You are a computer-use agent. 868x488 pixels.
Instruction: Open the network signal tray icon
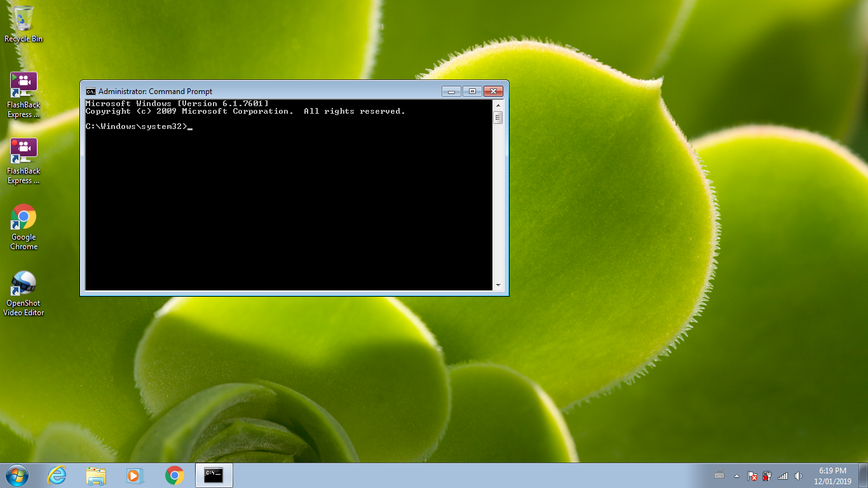(x=783, y=475)
